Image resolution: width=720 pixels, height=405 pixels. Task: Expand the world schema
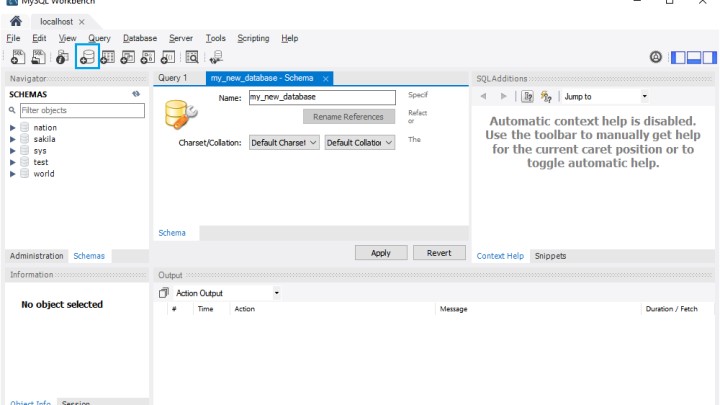(x=12, y=174)
